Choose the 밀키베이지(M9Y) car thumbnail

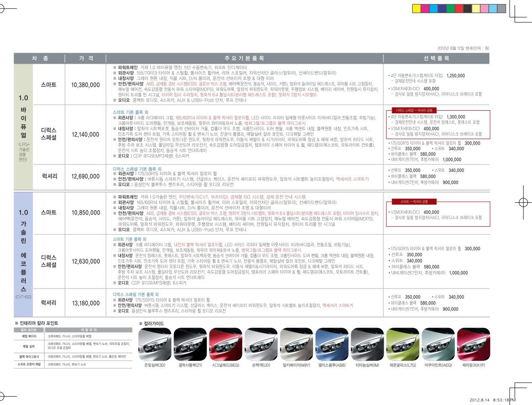click(297, 344)
